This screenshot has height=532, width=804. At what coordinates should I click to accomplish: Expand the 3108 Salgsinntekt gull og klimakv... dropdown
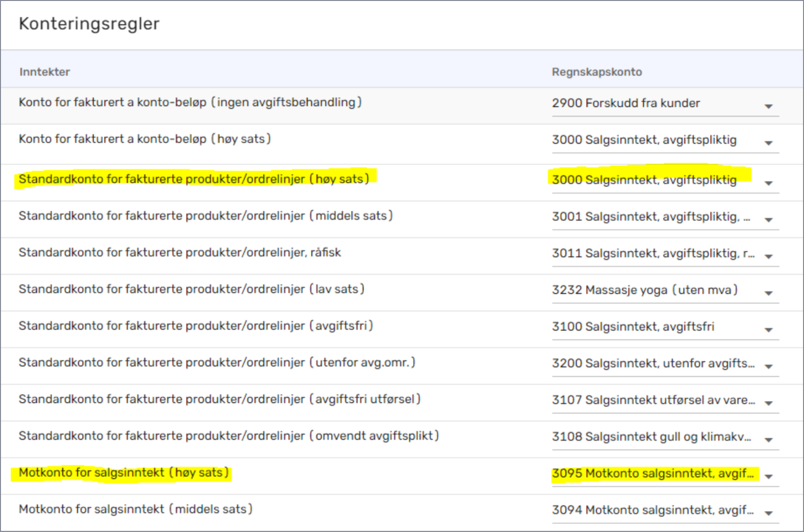point(768,440)
